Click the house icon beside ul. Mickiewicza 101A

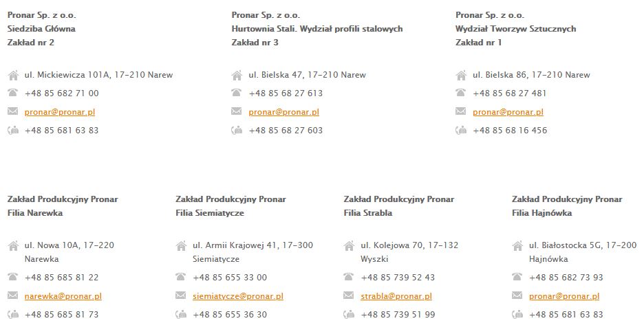click(13, 75)
